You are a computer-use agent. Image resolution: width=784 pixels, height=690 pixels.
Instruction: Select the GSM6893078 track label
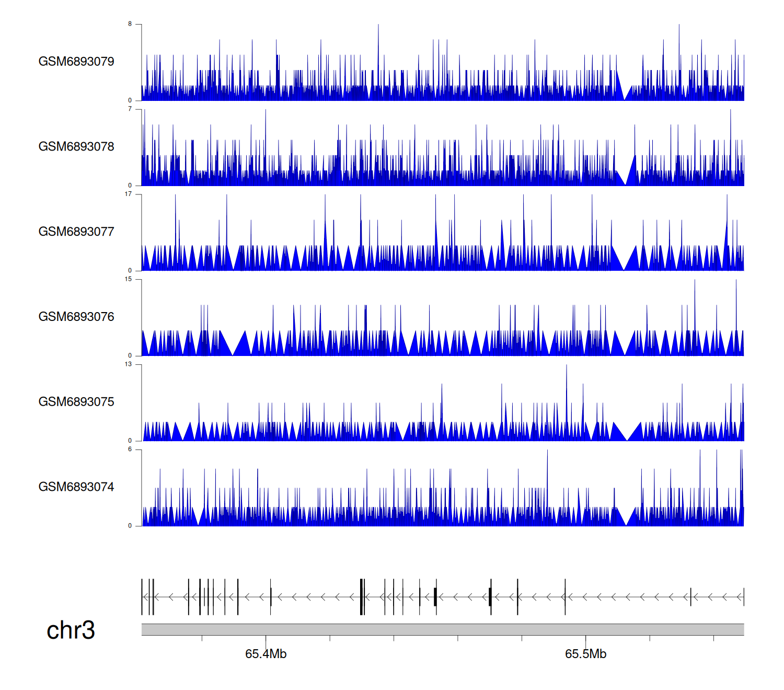[x=76, y=147]
